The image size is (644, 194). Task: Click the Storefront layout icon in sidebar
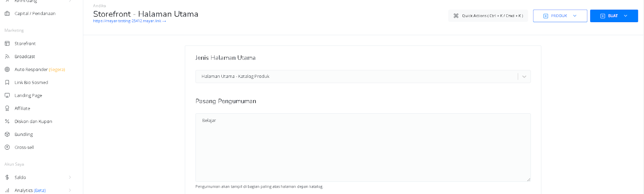[x=7, y=44]
